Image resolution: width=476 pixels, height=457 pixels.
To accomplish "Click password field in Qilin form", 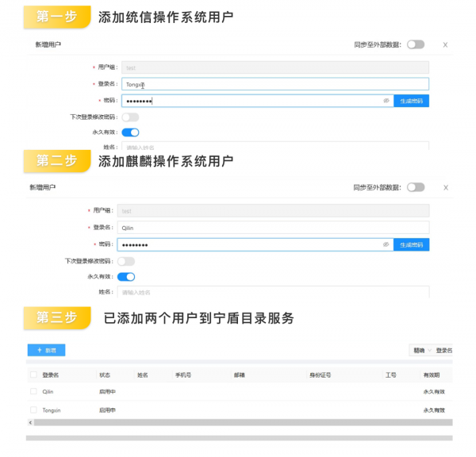I will tap(255, 244).
